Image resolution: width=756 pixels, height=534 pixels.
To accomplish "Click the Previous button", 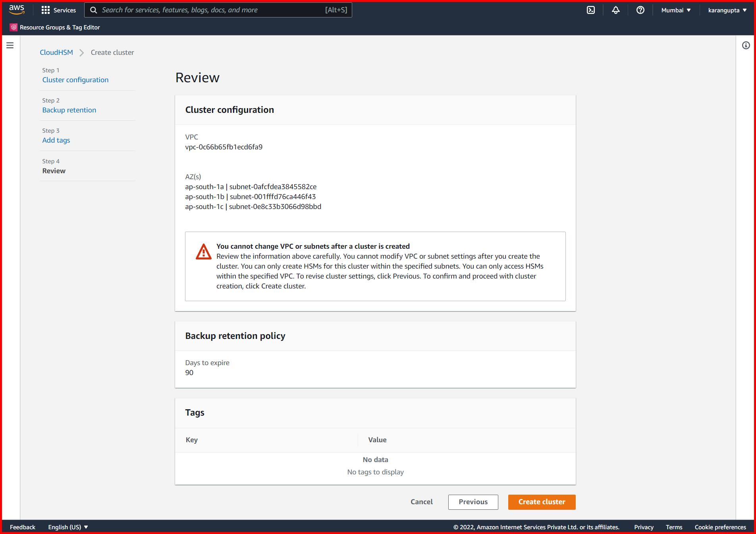I will click(473, 502).
